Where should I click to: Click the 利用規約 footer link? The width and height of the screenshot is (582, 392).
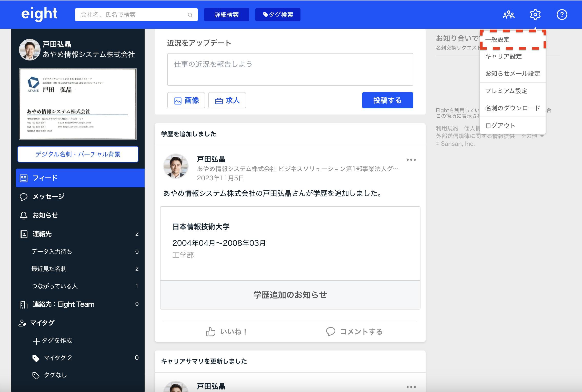coord(447,128)
